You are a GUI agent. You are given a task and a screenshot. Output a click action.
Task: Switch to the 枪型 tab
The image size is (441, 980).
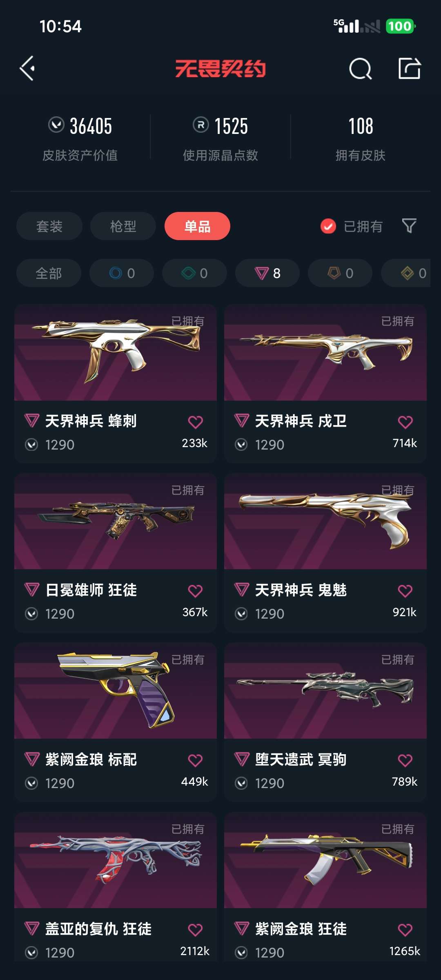click(123, 226)
